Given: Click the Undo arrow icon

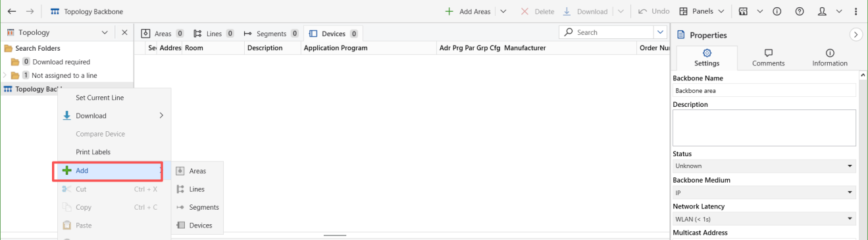Looking at the screenshot, I should click(x=642, y=11).
